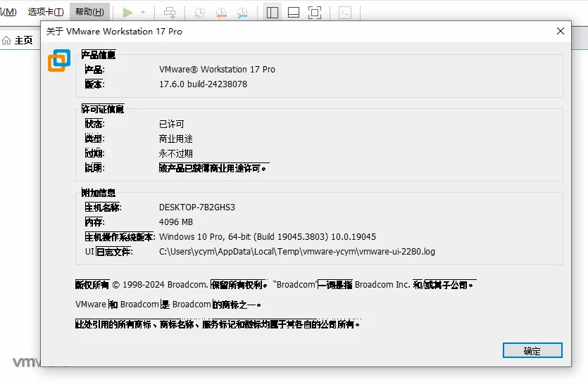Open the 帮助(H) menu
The image size is (588, 384).
point(89,12)
